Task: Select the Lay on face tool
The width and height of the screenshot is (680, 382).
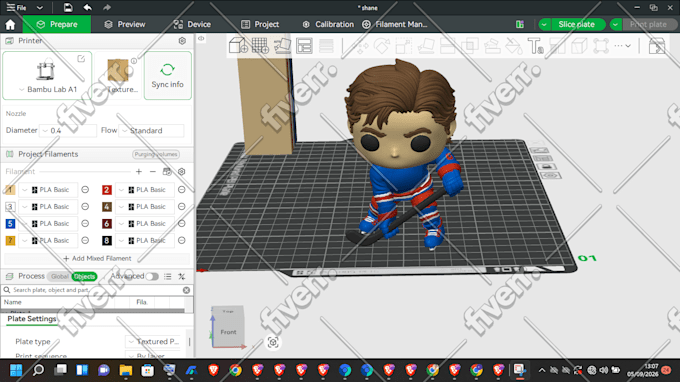Action: [x=426, y=46]
